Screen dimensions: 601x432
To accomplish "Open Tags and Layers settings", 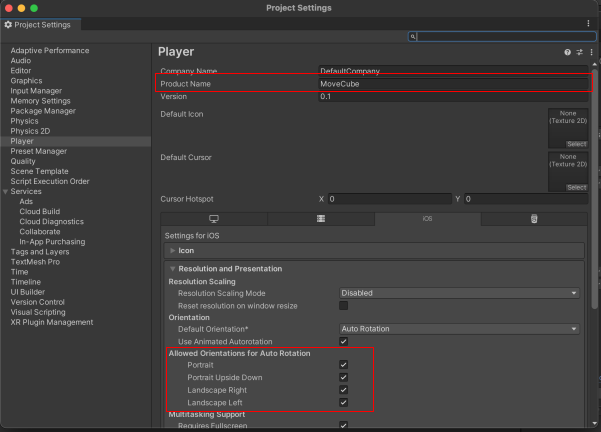I will [40, 252].
